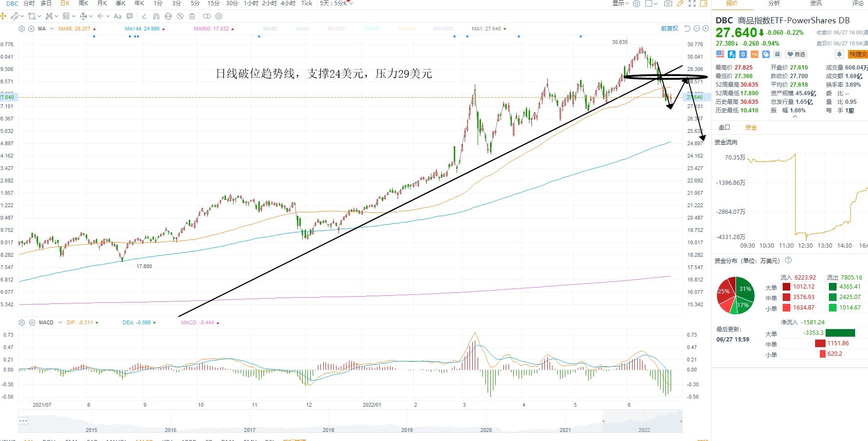This screenshot has width=868, height=441.
Task: Collapse the quote details panel
Action: (795, 117)
